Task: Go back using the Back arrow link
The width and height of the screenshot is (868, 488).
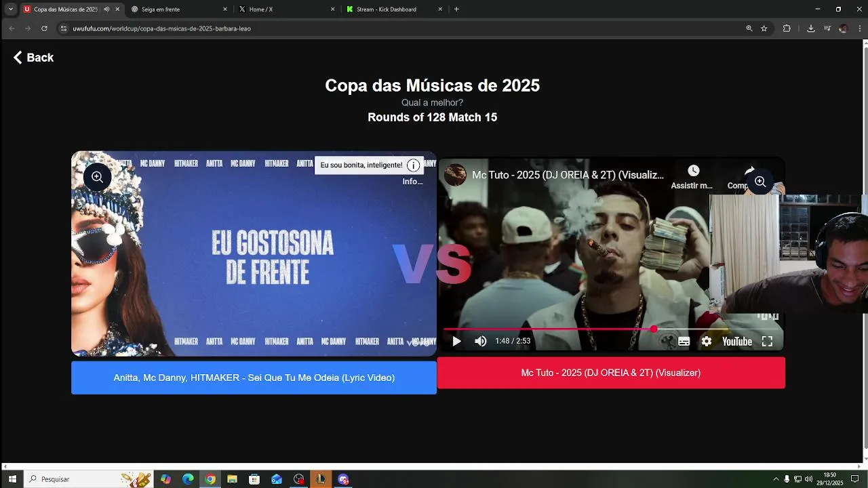Action: pos(33,58)
